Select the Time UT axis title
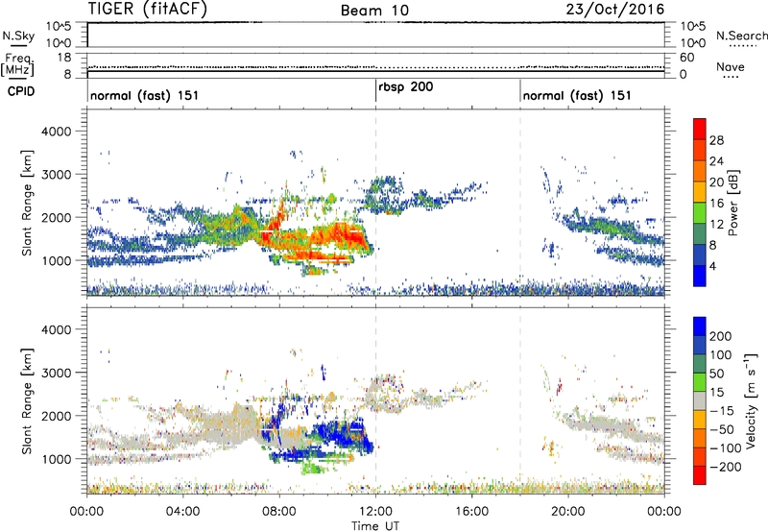The width and height of the screenshot is (768, 532). [375, 525]
